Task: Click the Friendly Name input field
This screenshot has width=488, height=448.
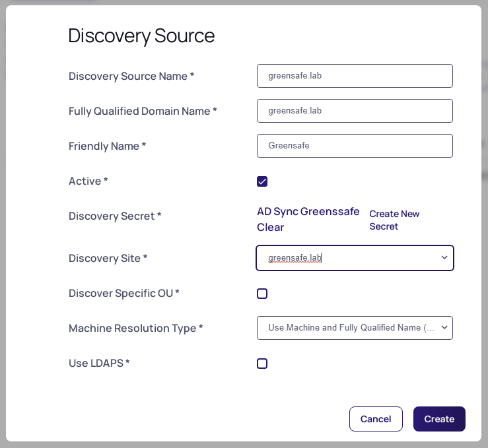Action: (x=355, y=146)
